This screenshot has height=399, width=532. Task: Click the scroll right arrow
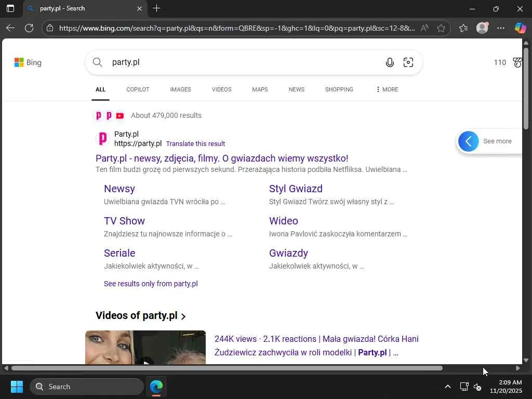pyautogui.click(x=518, y=368)
